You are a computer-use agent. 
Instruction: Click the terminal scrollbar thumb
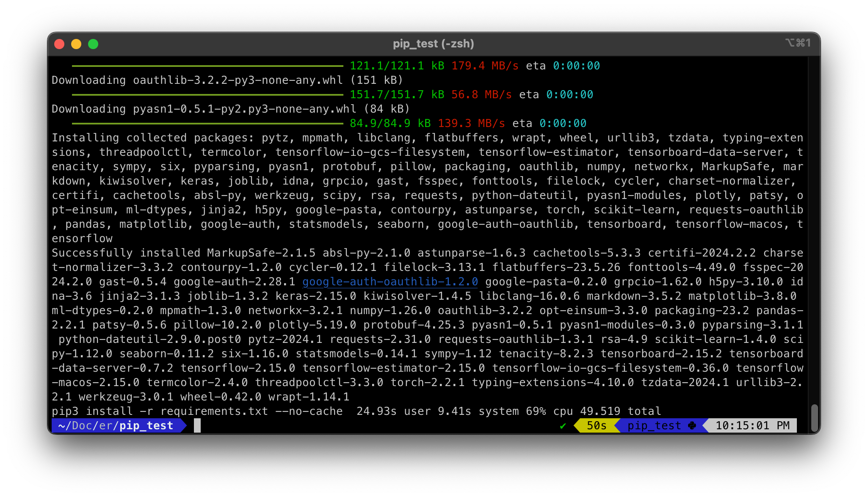click(x=814, y=418)
